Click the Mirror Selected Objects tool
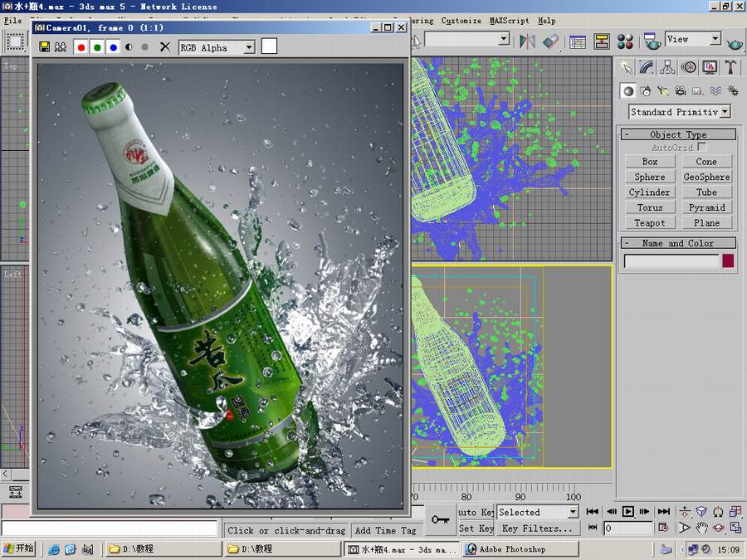 click(527, 41)
